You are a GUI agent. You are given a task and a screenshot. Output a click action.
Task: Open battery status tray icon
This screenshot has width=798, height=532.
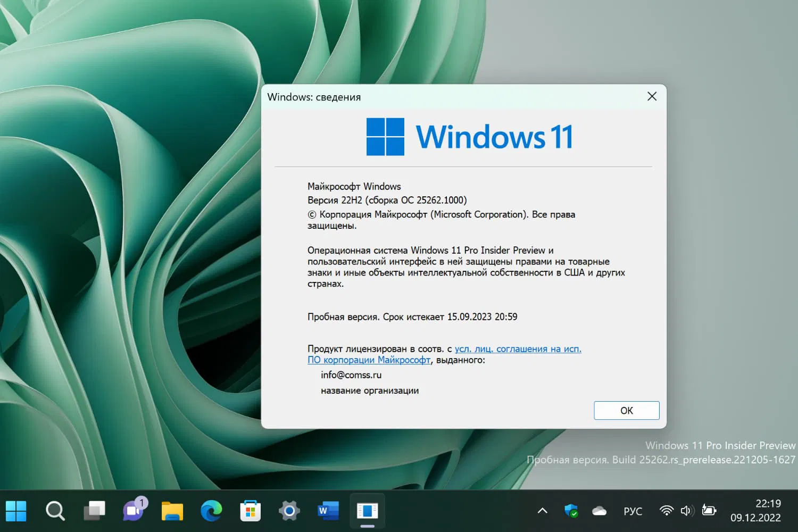709,511
